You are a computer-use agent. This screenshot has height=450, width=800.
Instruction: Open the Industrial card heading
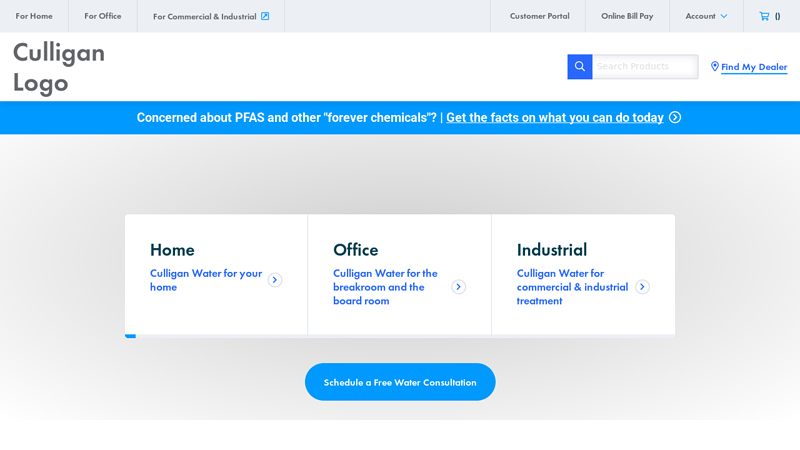coord(552,250)
